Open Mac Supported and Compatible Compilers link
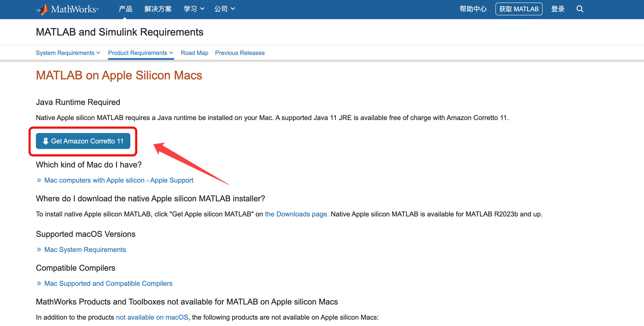644x326 pixels. tap(108, 283)
